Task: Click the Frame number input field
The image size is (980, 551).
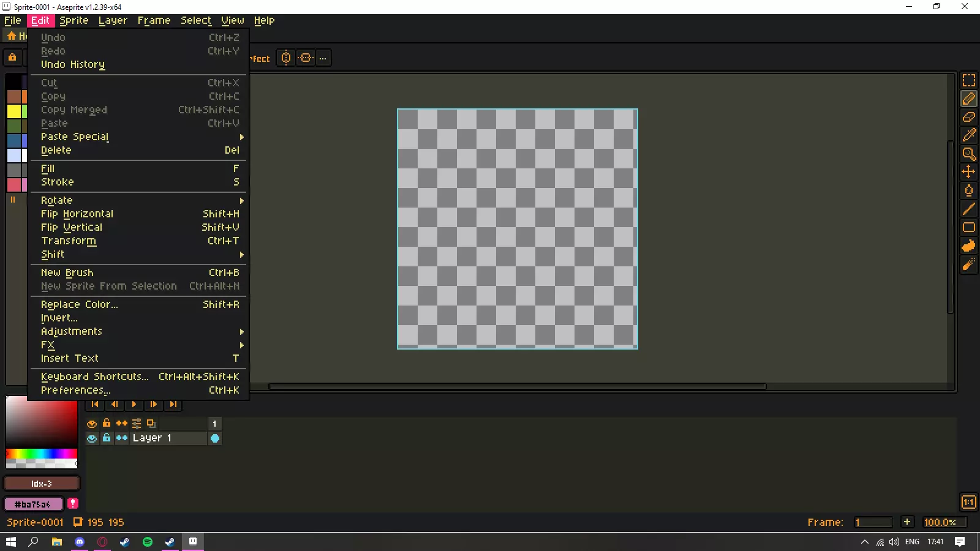Action: [x=873, y=522]
